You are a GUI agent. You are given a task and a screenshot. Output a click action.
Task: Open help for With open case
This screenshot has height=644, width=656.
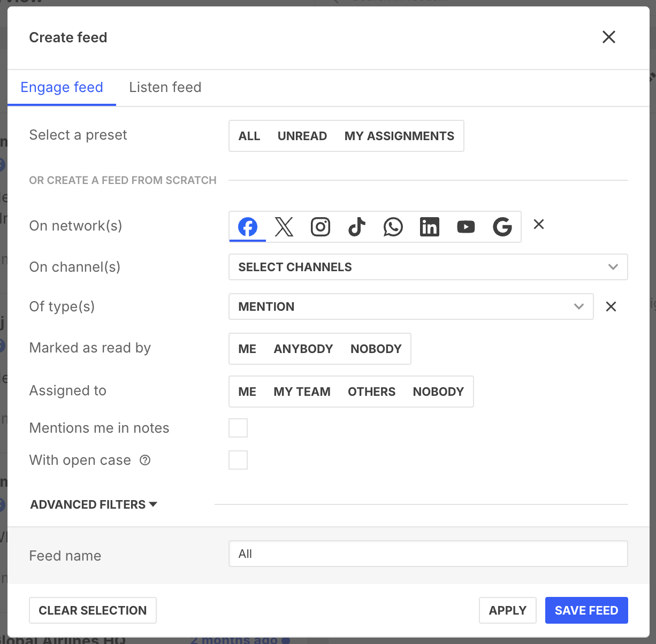click(145, 460)
